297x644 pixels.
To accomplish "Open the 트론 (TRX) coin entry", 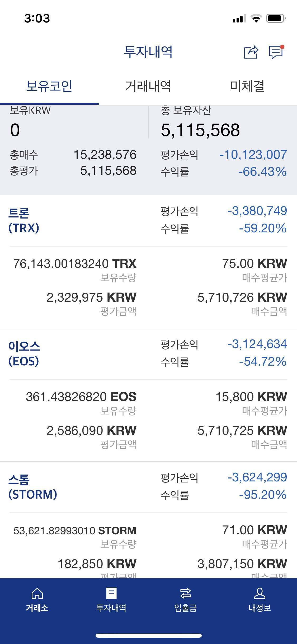I will point(24,220).
